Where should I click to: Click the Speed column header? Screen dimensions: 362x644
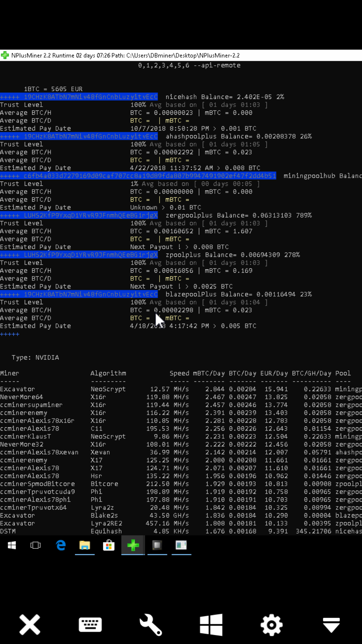(179, 373)
